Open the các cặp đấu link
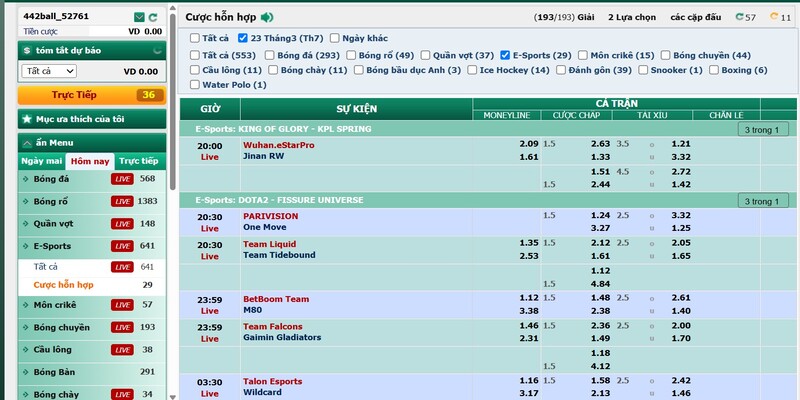 [695, 17]
